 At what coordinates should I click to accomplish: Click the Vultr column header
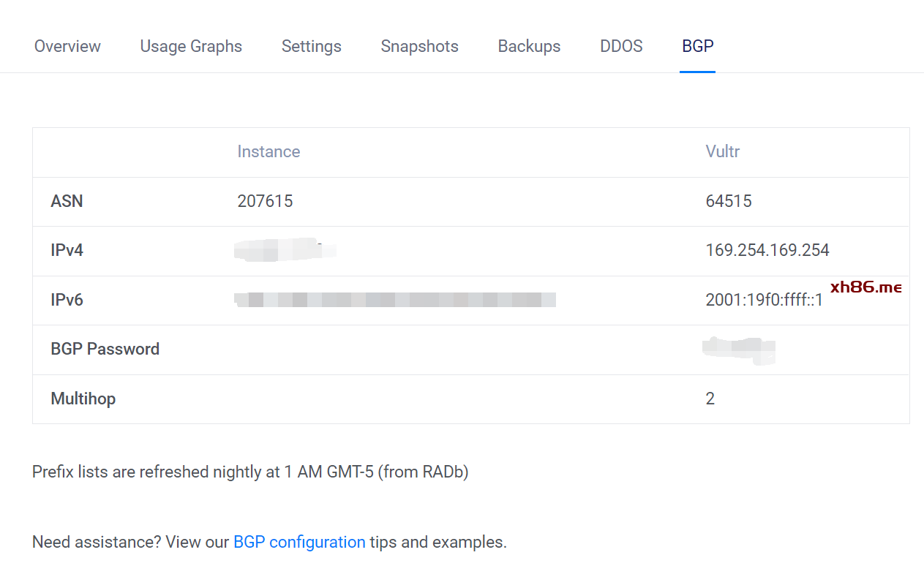722,151
